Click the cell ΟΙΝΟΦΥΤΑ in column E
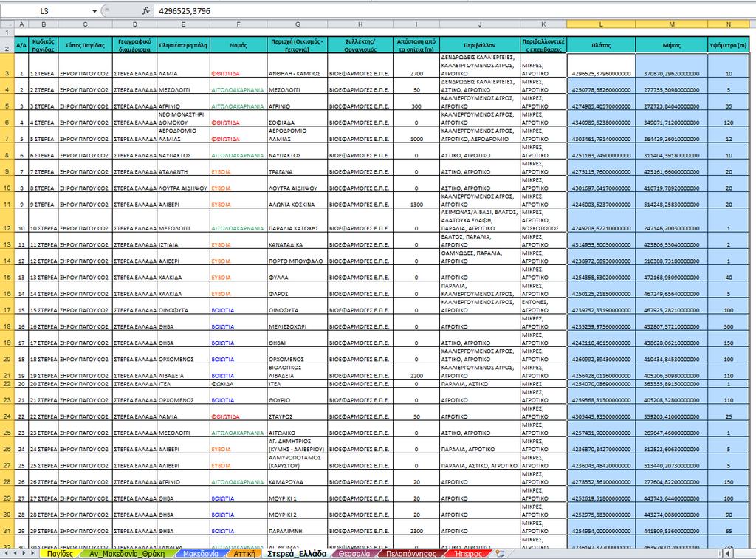This screenshot has width=756, height=559. (x=183, y=306)
